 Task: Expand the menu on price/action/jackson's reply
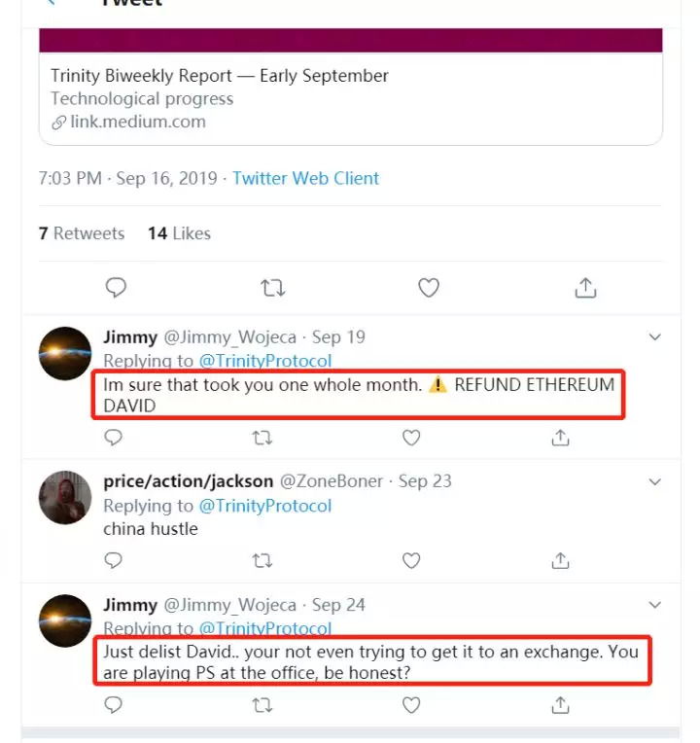[655, 481]
